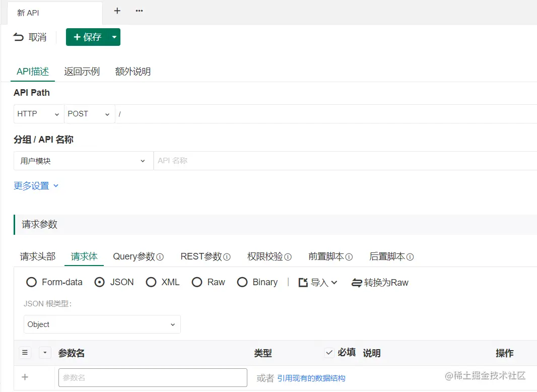
Task: Select the XML body format
Action: point(151,282)
